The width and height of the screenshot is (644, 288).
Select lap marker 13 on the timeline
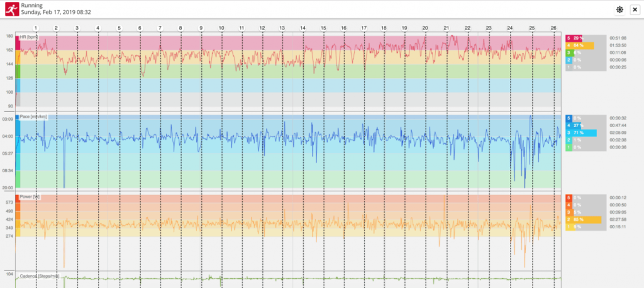282,28
